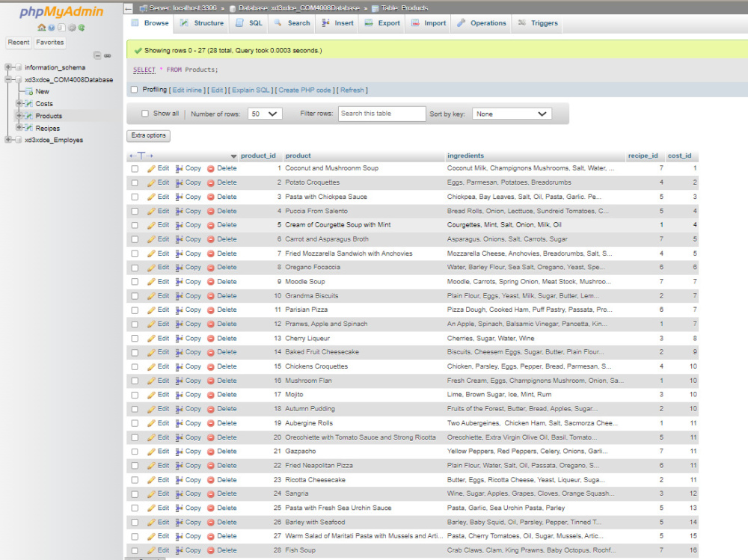Click Copy icon for Fish Soup row
This screenshot has height=560, width=748.
180,550
